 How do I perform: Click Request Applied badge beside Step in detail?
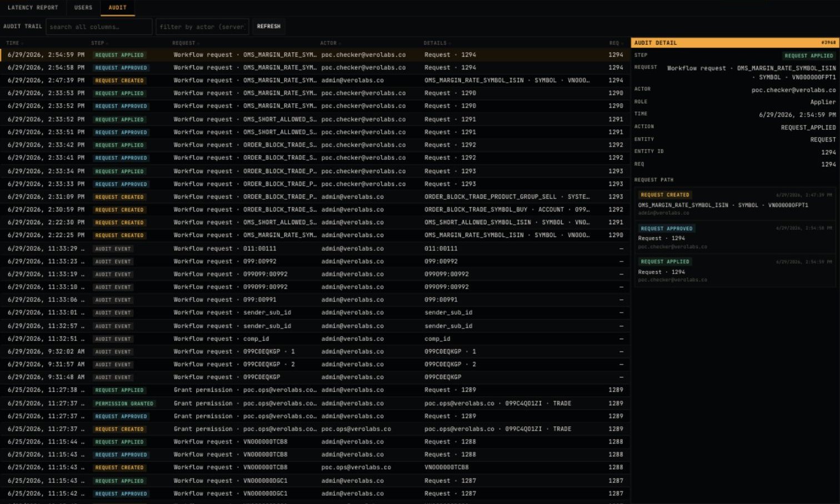808,56
